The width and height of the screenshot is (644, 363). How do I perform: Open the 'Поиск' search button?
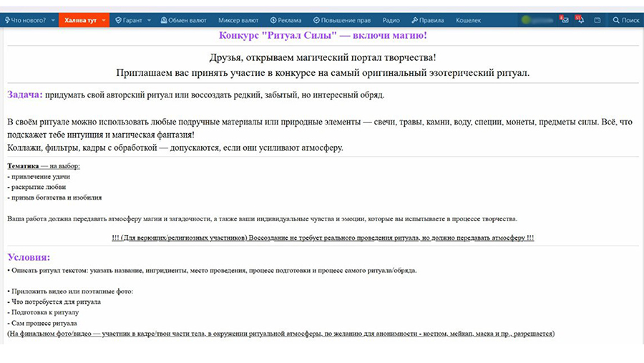[x=626, y=20]
